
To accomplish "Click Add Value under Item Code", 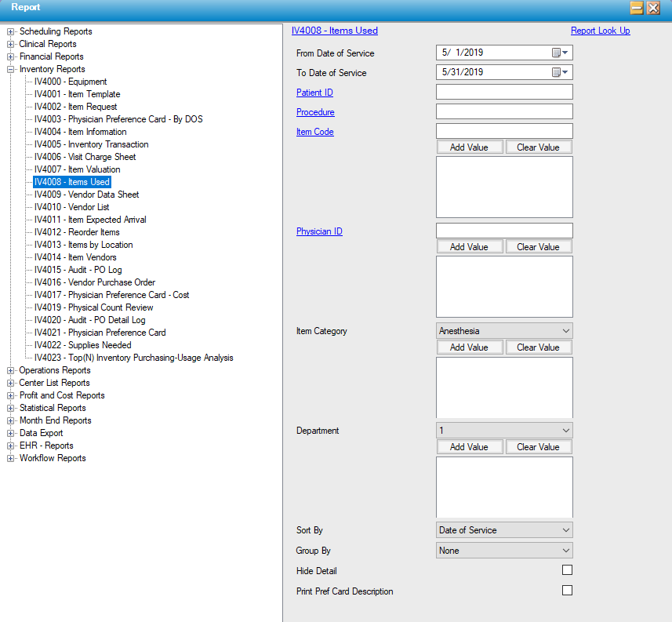I will pyautogui.click(x=469, y=147).
